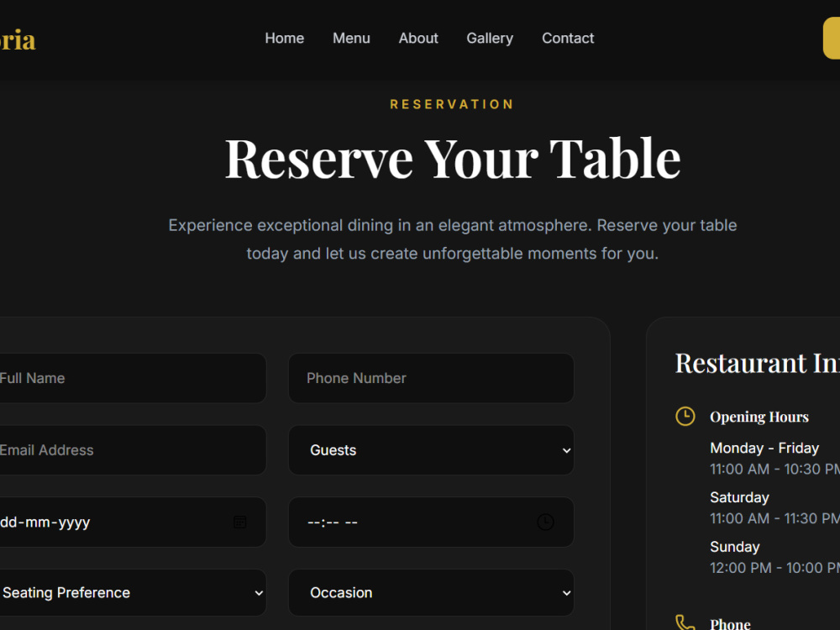Click the Restaurant Info panel heading

coord(758,363)
